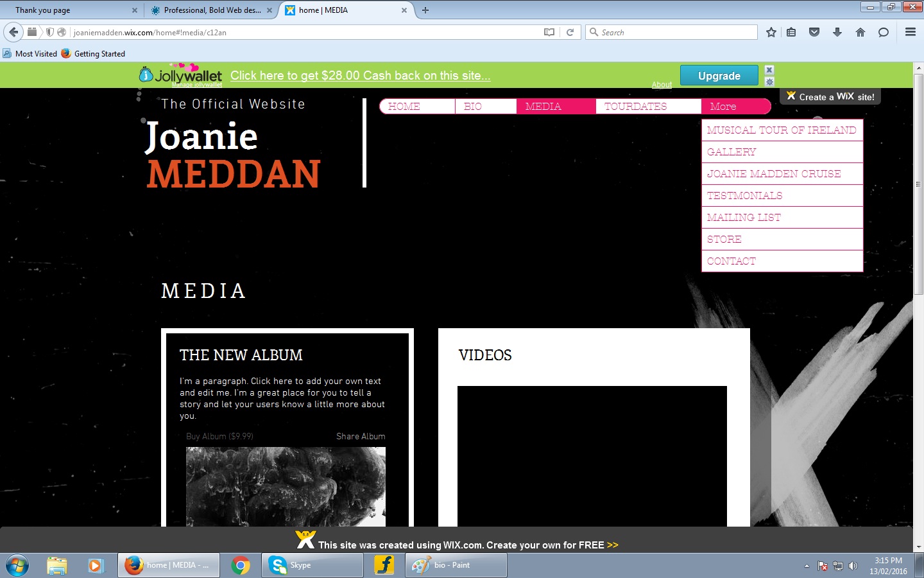Click the 'Share Album' link
This screenshot has height=578, width=924.
coord(361,436)
